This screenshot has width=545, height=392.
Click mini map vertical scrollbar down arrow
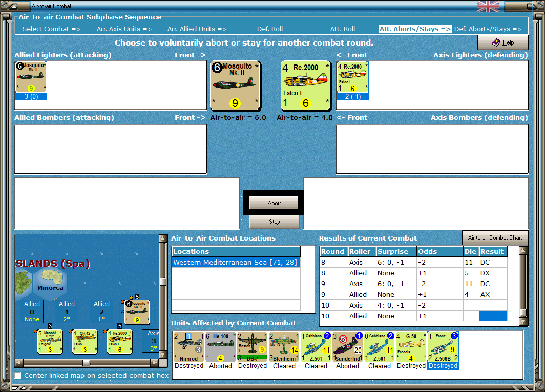(x=163, y=355)
